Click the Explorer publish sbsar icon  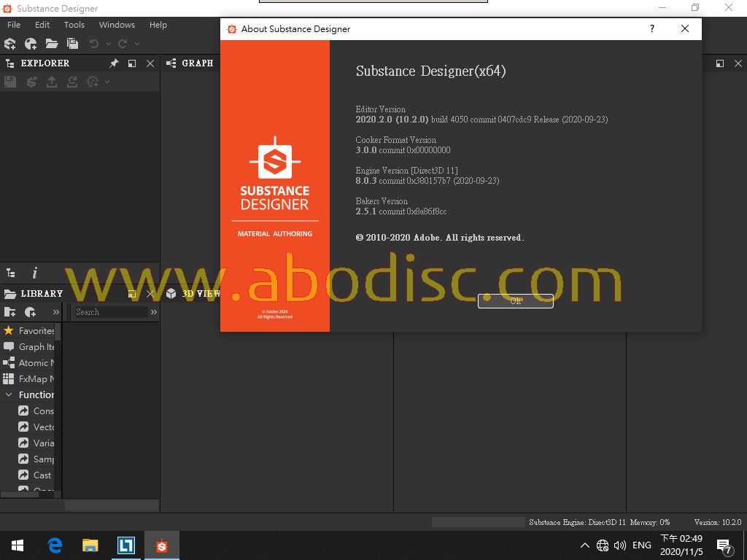tap(31, 82)
